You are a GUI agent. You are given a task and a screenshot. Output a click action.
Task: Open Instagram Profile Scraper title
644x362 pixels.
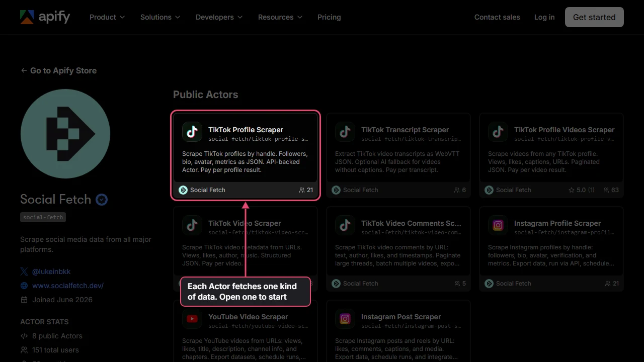[557, 223]
